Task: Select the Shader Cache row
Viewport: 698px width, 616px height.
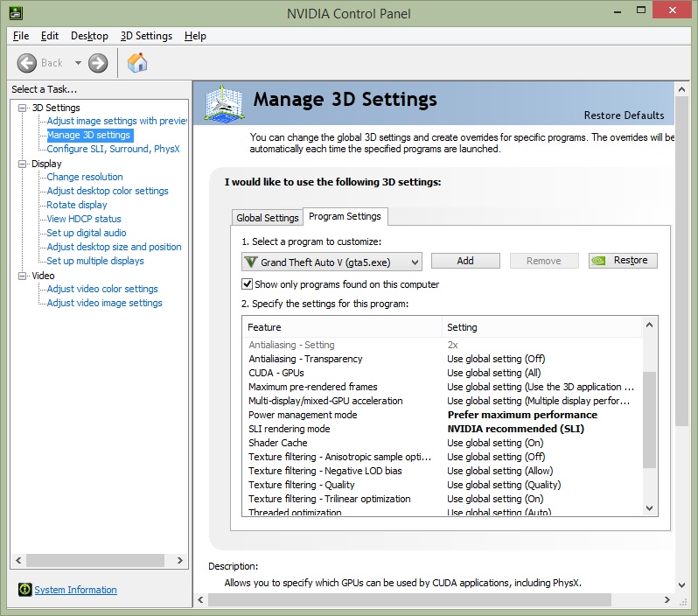Action: [443, 443]
